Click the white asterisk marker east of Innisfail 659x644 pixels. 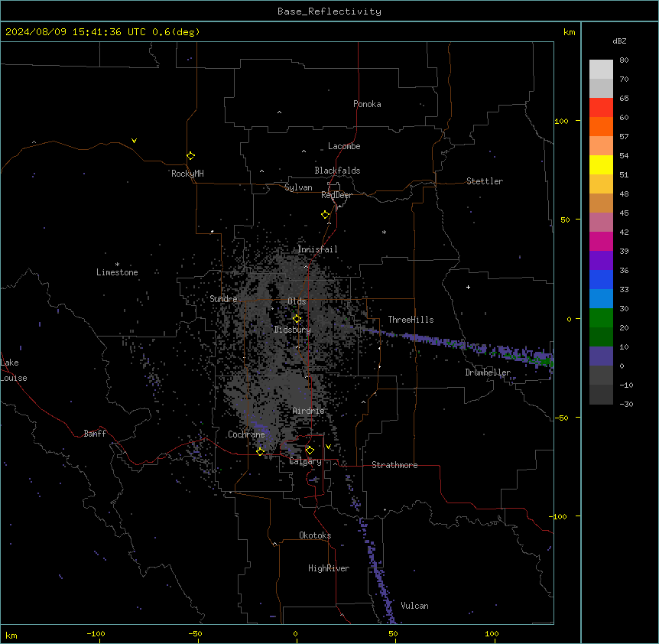(384, 232)
